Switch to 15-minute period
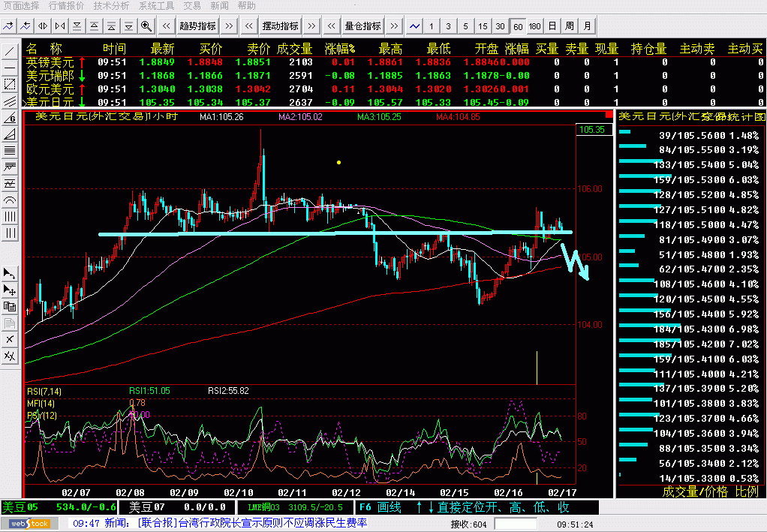This screenshot has width=767, height=532. pyautogui.click(x=483, y=26)
